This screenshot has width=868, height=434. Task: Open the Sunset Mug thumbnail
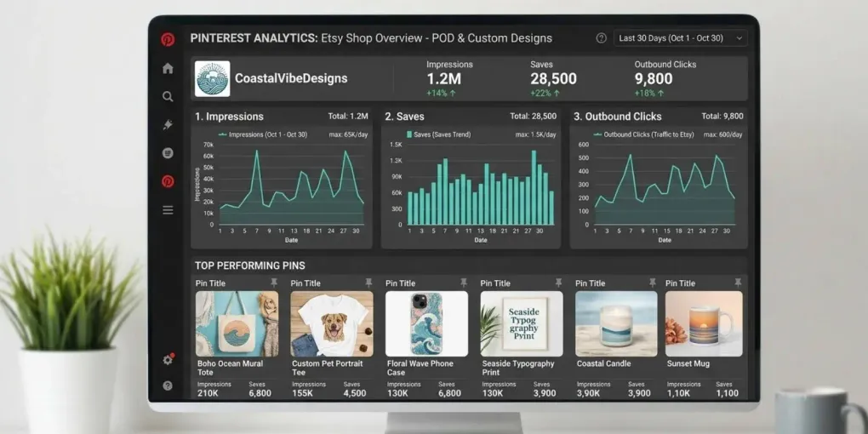tap(704, 324)
